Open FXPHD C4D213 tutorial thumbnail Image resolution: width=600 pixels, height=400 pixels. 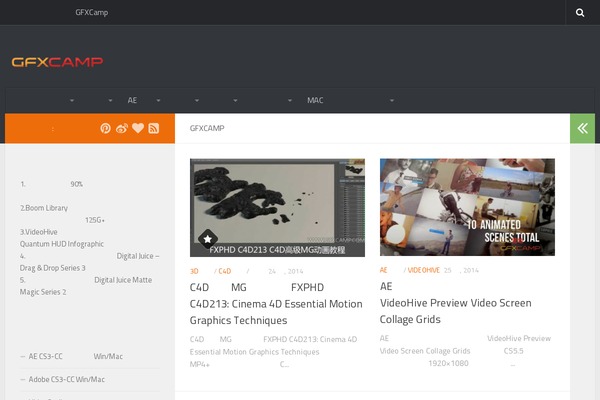(x=277, y=207)
